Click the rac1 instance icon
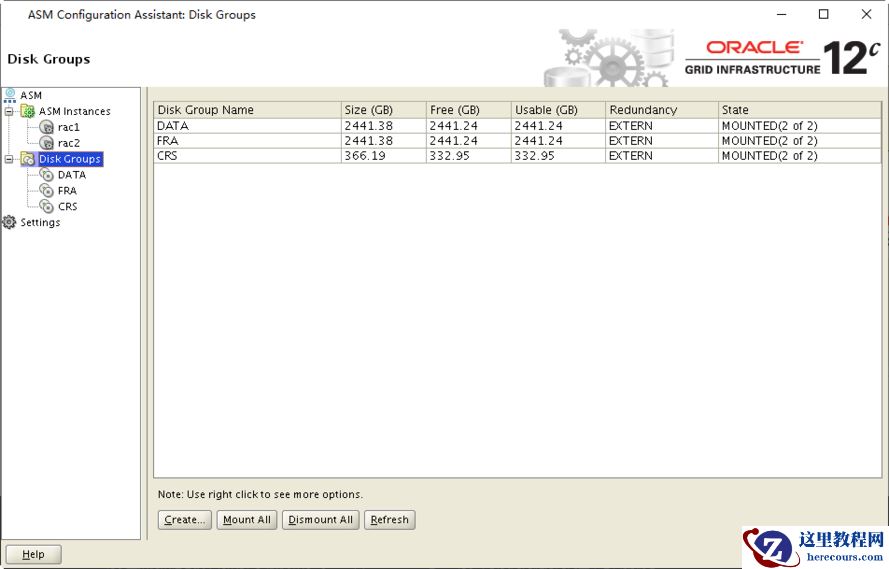 coord(46,127)
